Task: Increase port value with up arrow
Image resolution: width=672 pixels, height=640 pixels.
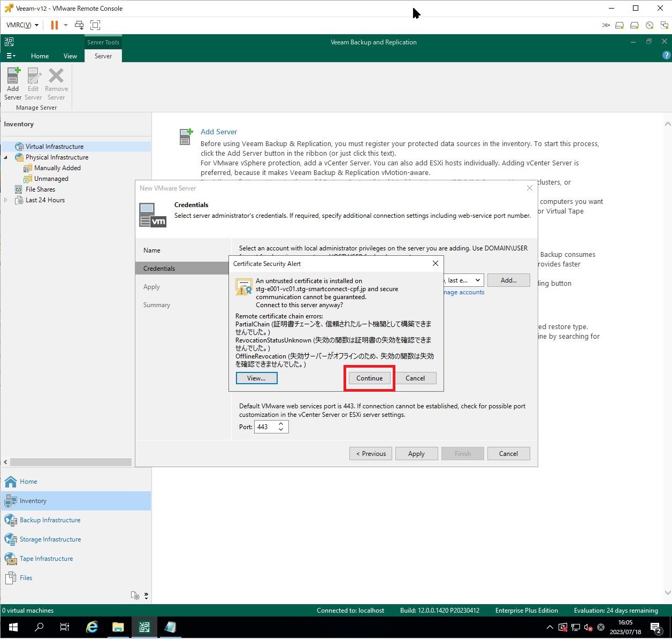Action: click(x=281, y=424)
